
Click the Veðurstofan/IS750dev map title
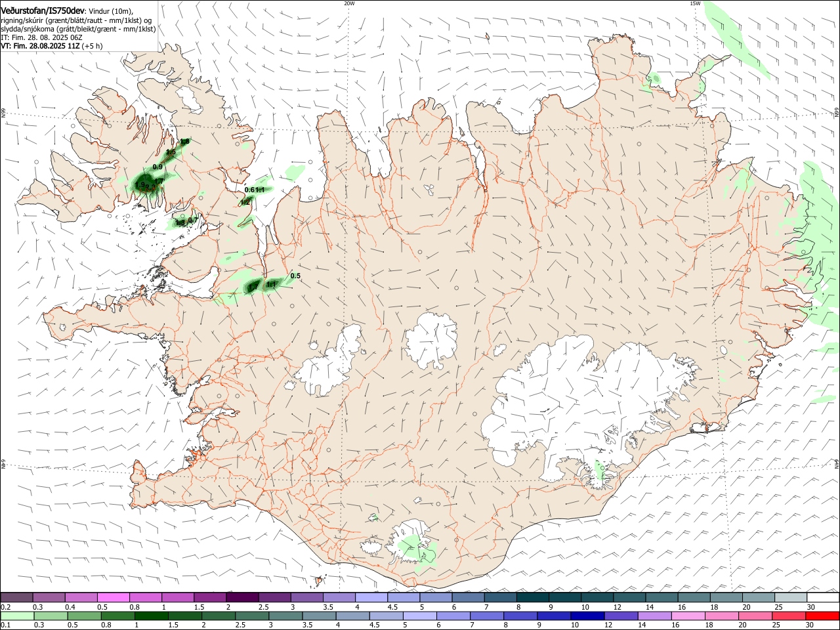tap(43, 10)
